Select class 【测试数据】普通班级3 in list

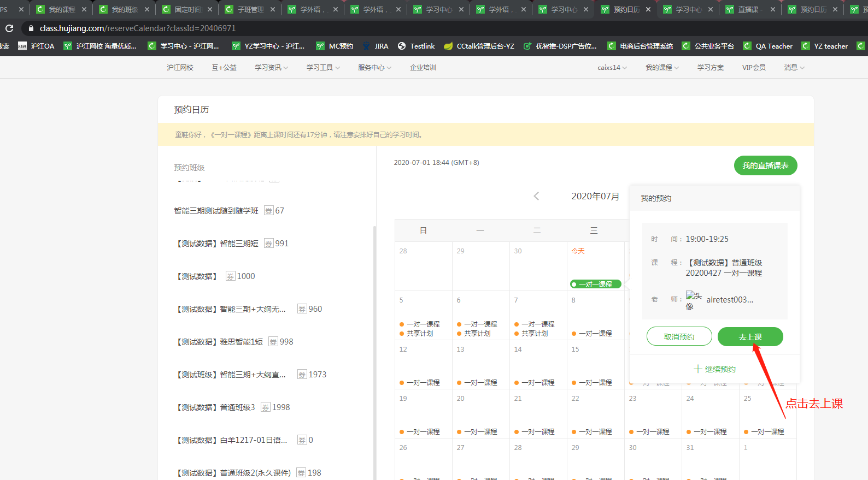point(215,407)
